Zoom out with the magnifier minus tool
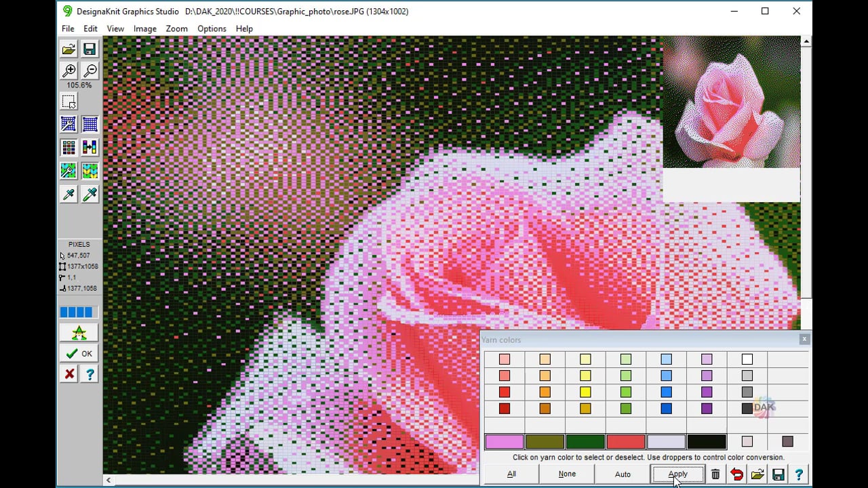This screenshot has height=488, width=868. pos(90,70)
